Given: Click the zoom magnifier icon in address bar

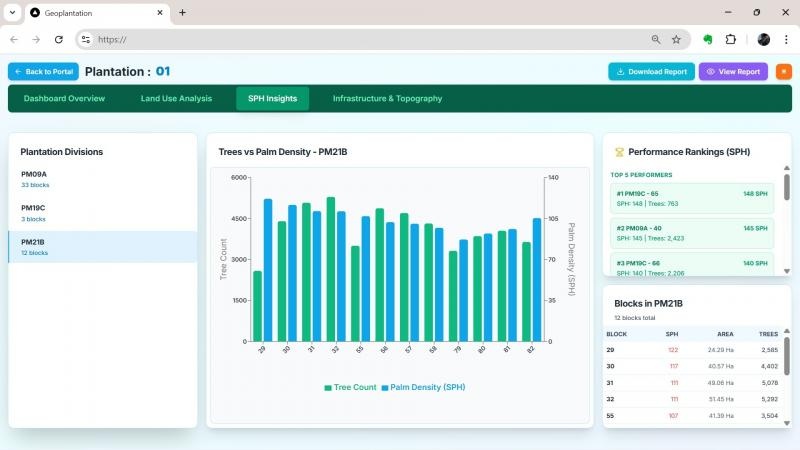Looking at the screenshot, I should coord(656,39).
